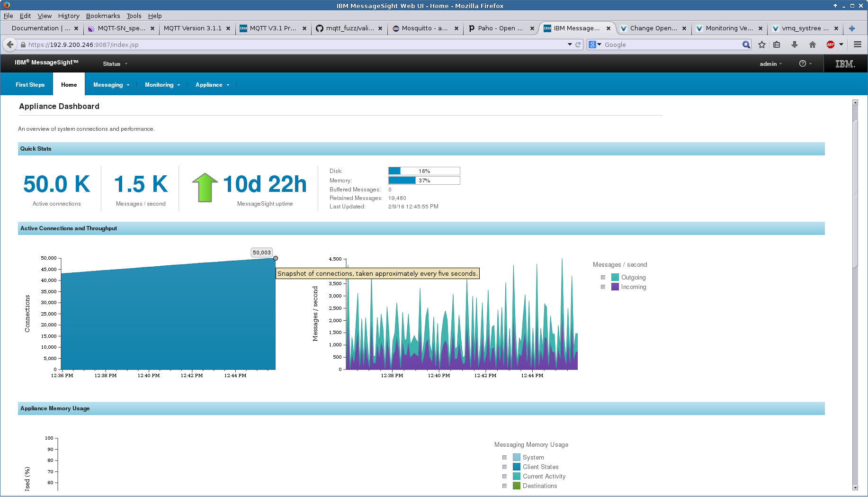Open the admin user dropdown
Viewport: 868px width, 497px height.
[770, 63]
